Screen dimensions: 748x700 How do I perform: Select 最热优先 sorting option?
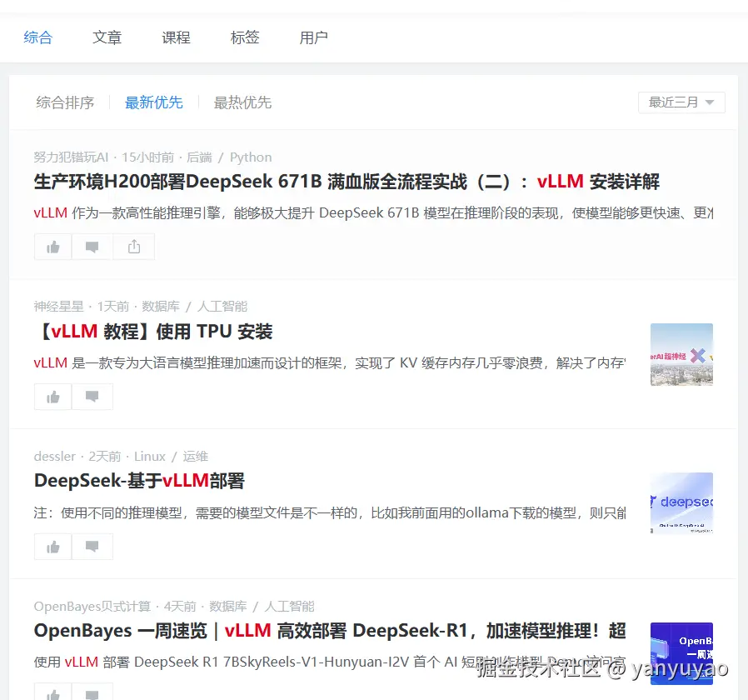pyautogui.click(x=242, y=102)
